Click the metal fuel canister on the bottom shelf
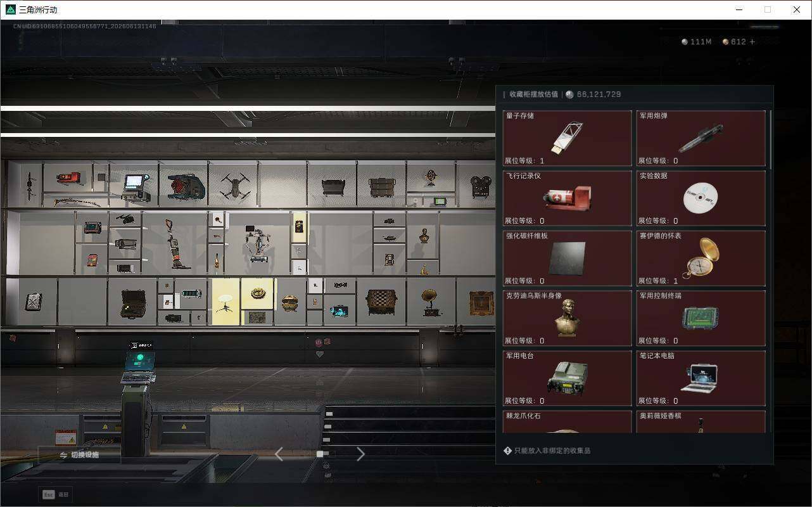Image resolution: width=812 pixels, height=507 pixels. point(34,302)
